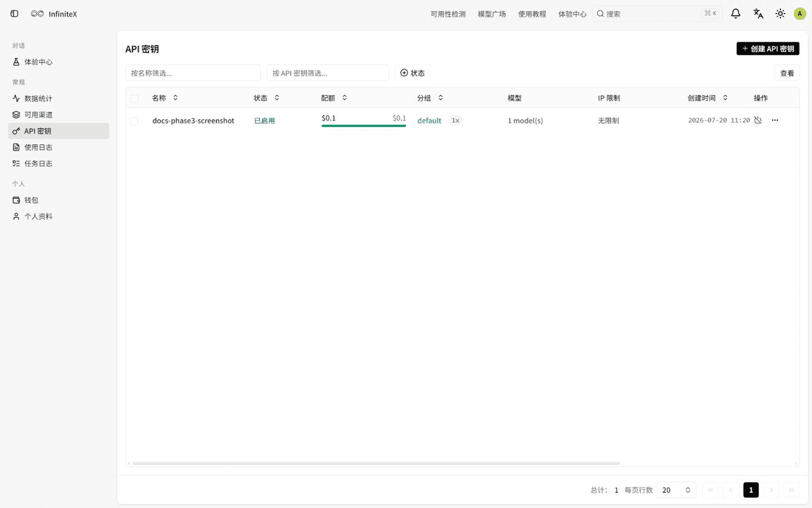Go to the previous page

point(731,490)
